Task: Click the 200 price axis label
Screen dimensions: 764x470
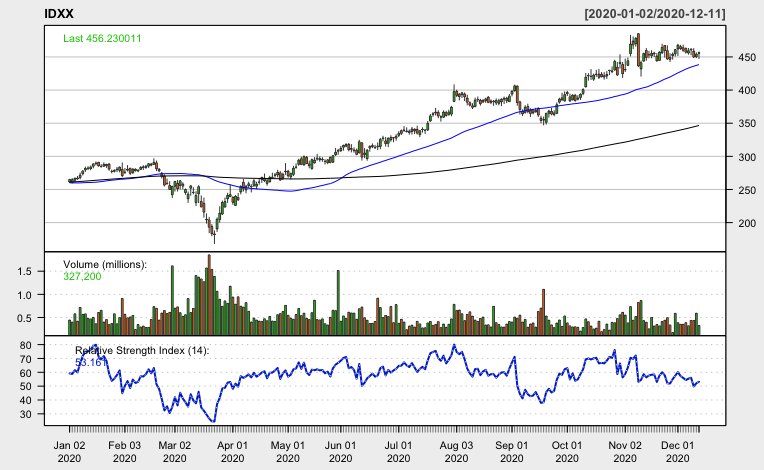Action: pos(747,224)
